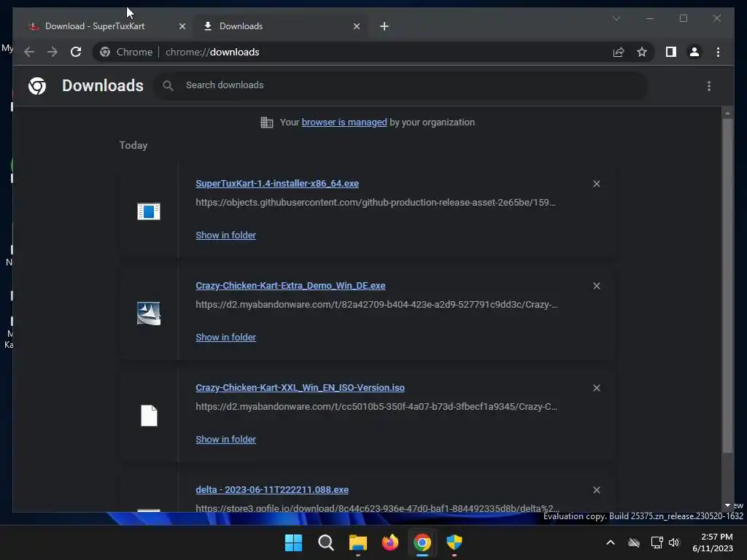
Task: Click the githubusercontent source URL text
Action: point(375,203)
